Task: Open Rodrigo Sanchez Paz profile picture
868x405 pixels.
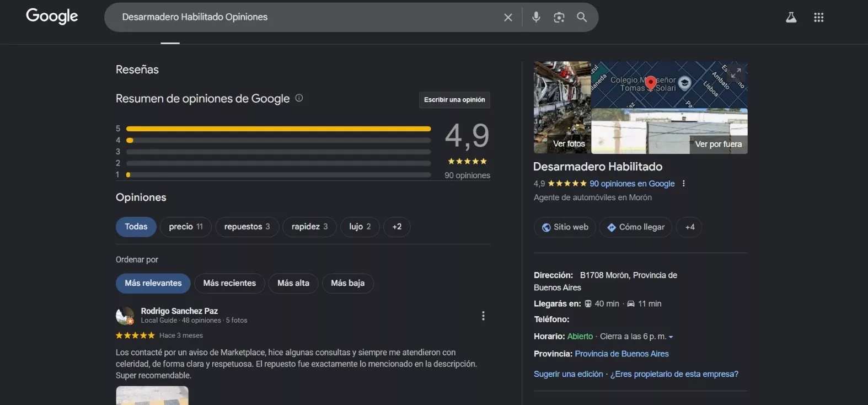Action: pos(125,316)
